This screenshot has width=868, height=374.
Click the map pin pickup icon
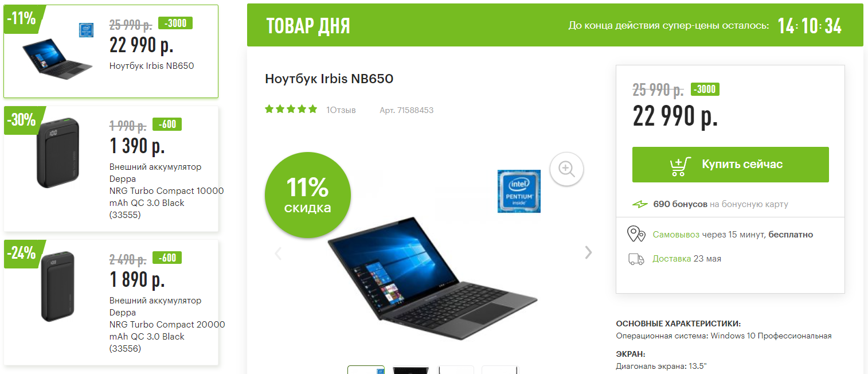tap(636, 234)
